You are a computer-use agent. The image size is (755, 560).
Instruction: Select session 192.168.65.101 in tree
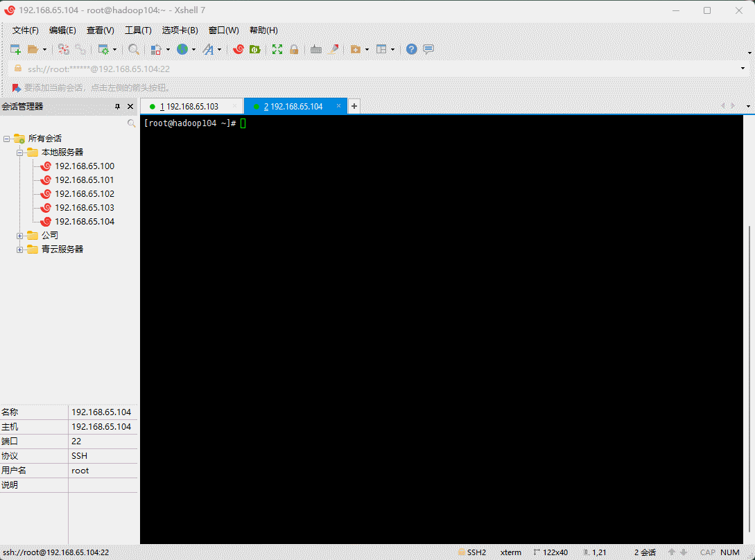(x=85, y=180)
